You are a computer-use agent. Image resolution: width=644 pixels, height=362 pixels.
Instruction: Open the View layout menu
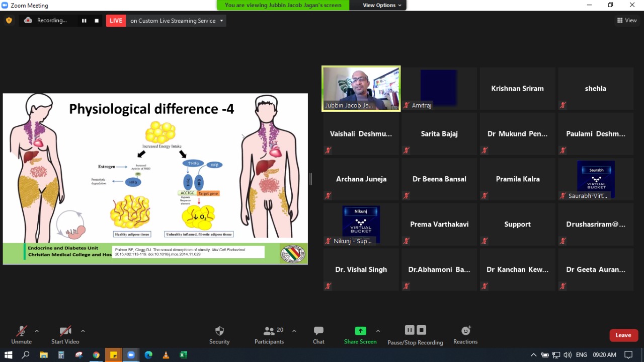[627, 21]
